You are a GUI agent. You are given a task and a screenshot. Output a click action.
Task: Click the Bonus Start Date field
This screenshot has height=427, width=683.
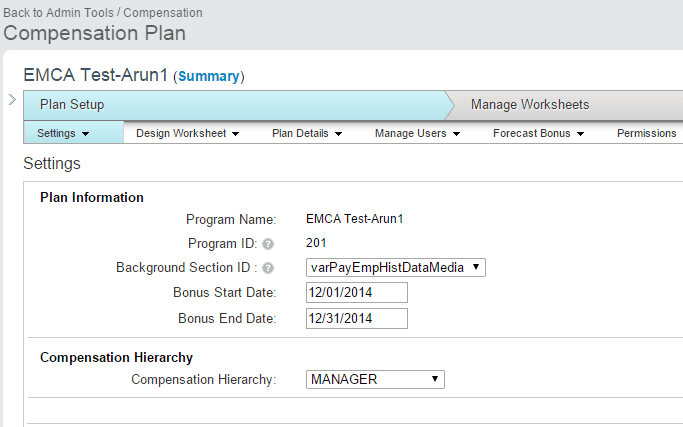(356, 292)
